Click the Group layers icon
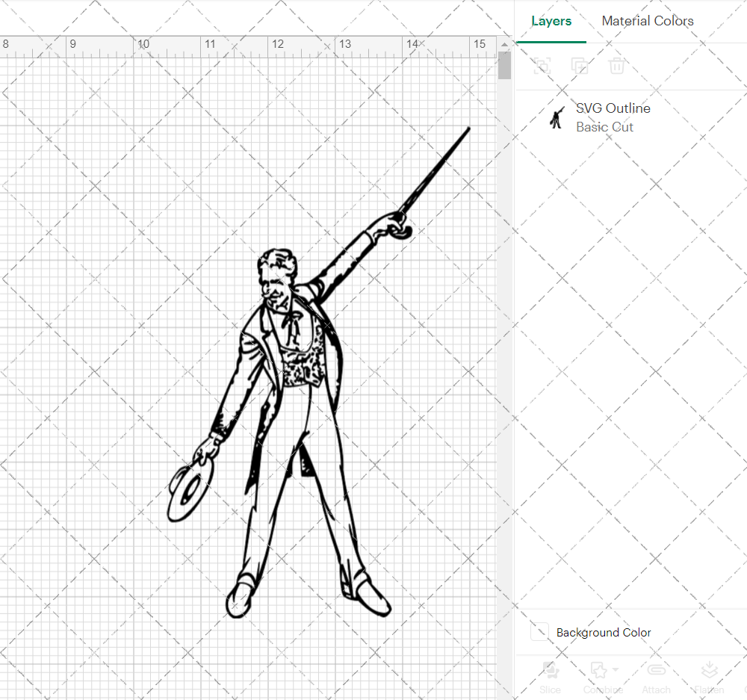This screenshot has height=700, width=747. 542,66
